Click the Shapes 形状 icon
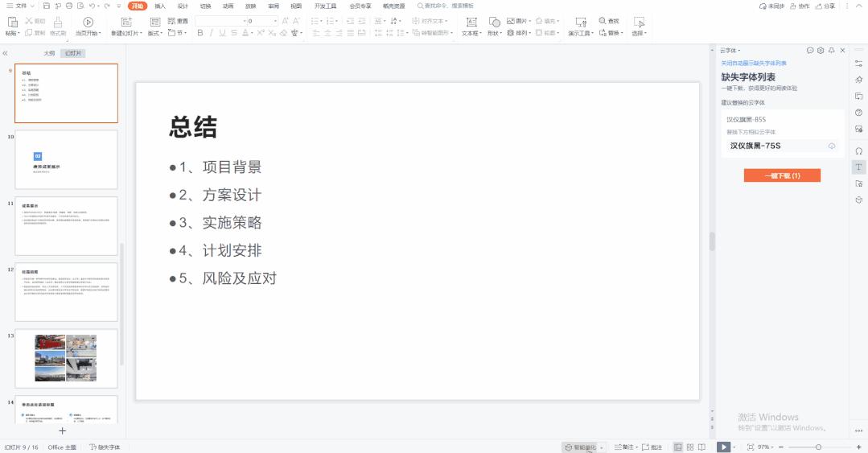This screenshot has width=868, height=453. click(x=495, y=23)
